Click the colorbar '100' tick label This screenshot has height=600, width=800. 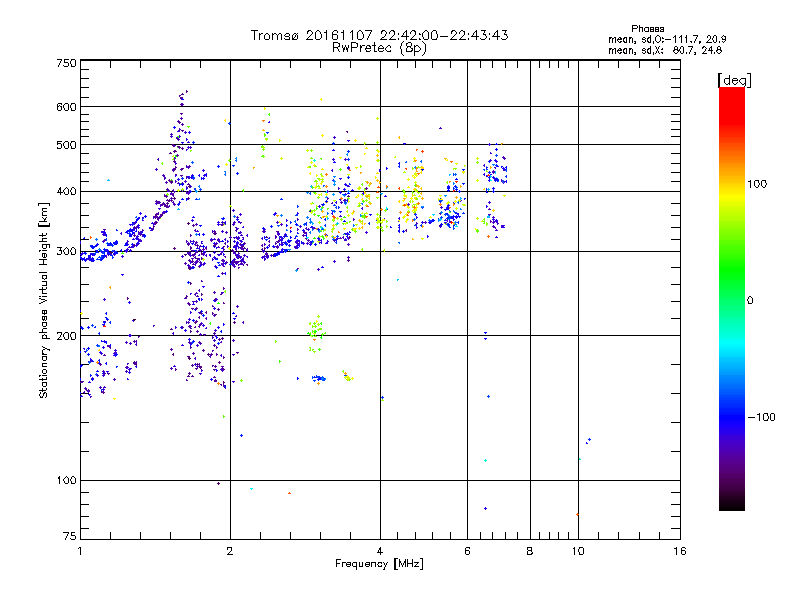[757, 184]
